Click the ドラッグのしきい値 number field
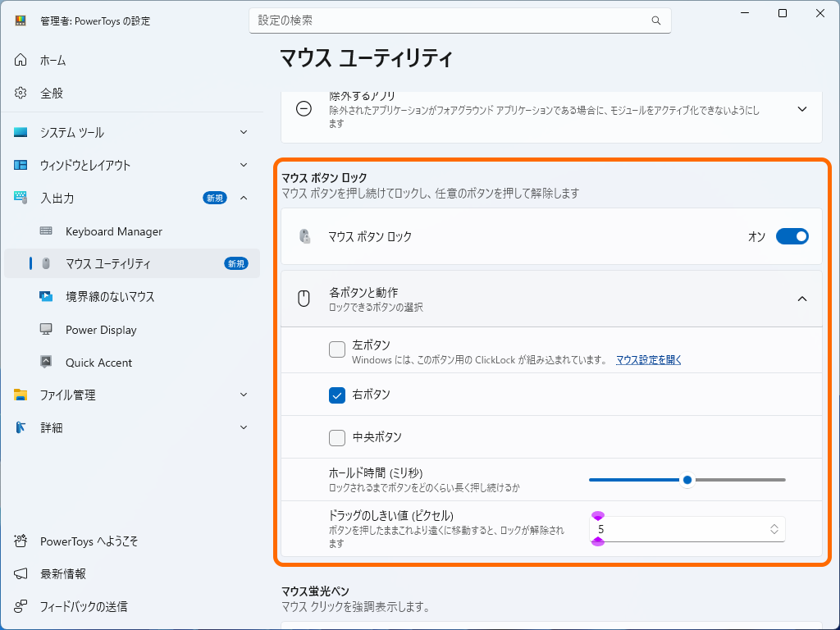 pyautogui.click(x=687, y=529)
